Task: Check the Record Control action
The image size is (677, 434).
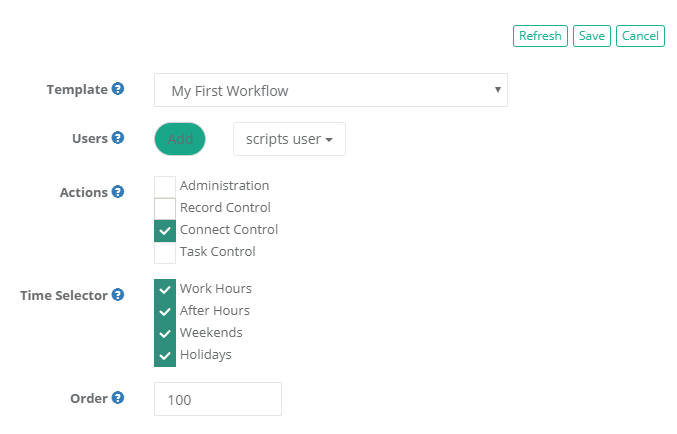Action: [x=165, y=208]
